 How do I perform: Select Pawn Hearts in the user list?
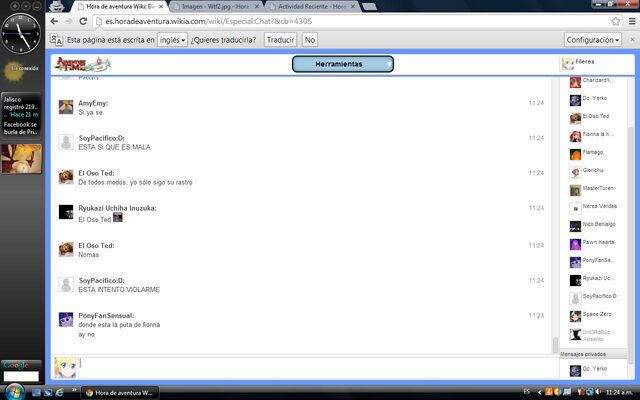click(593, 244)
